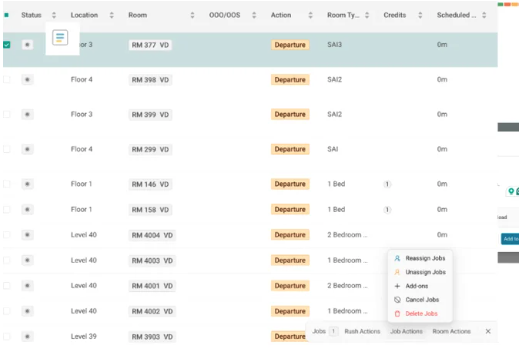Check the RM 4003 row checkbox
526x360 pixels.
(7, 260)
